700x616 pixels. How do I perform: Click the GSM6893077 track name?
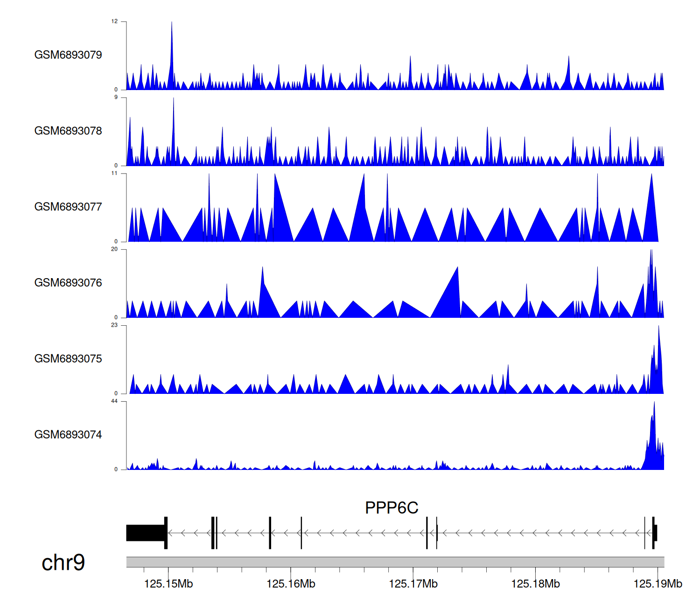coord(68,207)
